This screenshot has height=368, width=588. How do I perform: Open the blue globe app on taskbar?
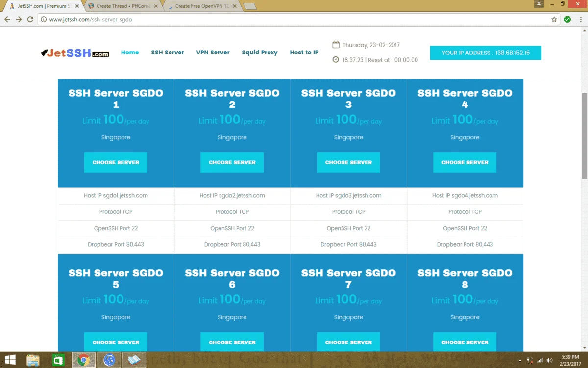(108, 360)
